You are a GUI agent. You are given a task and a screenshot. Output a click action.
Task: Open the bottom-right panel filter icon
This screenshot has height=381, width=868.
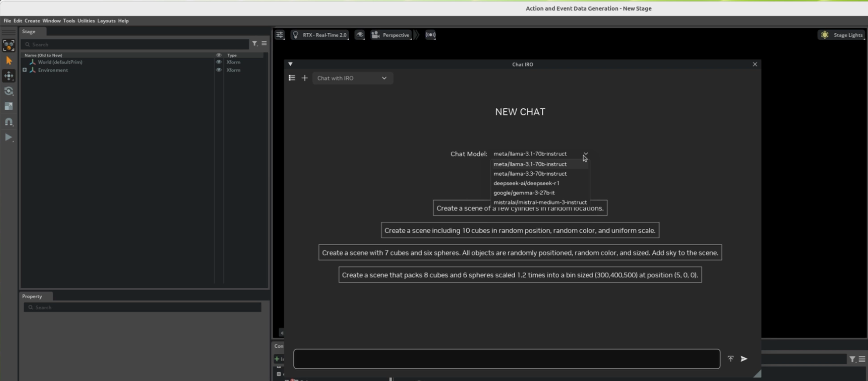[x=852, y=359]
